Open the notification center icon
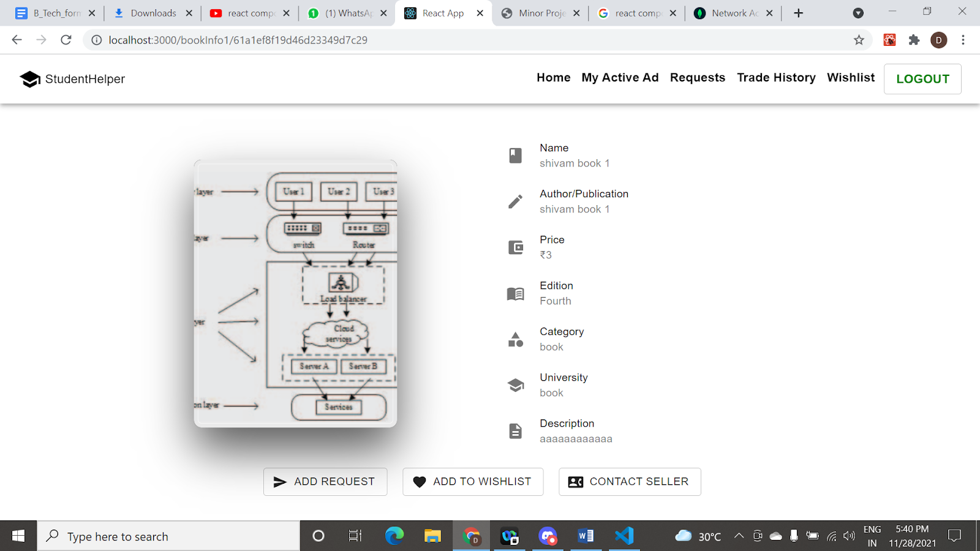 [x=954, y=536]
